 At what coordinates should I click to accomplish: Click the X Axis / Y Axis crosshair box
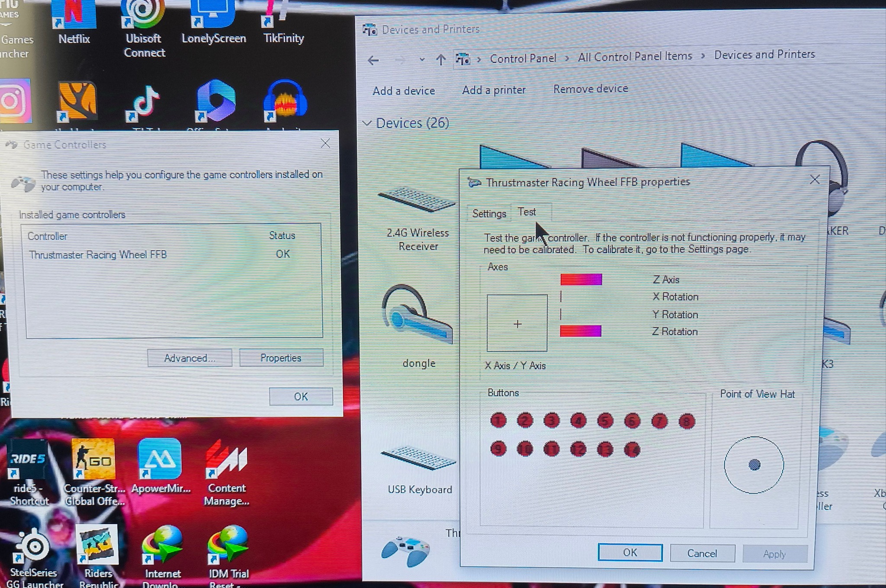[x=517, y=323]
